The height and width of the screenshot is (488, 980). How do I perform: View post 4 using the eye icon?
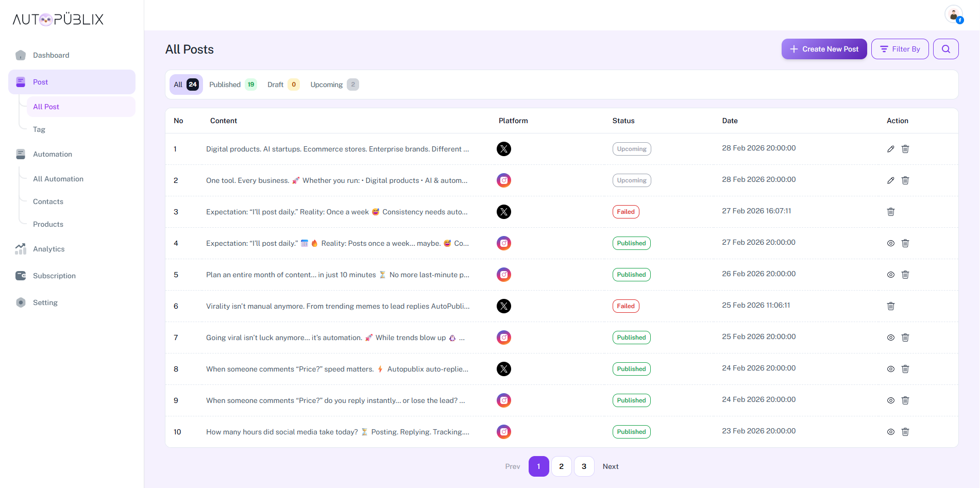(890, 243)
